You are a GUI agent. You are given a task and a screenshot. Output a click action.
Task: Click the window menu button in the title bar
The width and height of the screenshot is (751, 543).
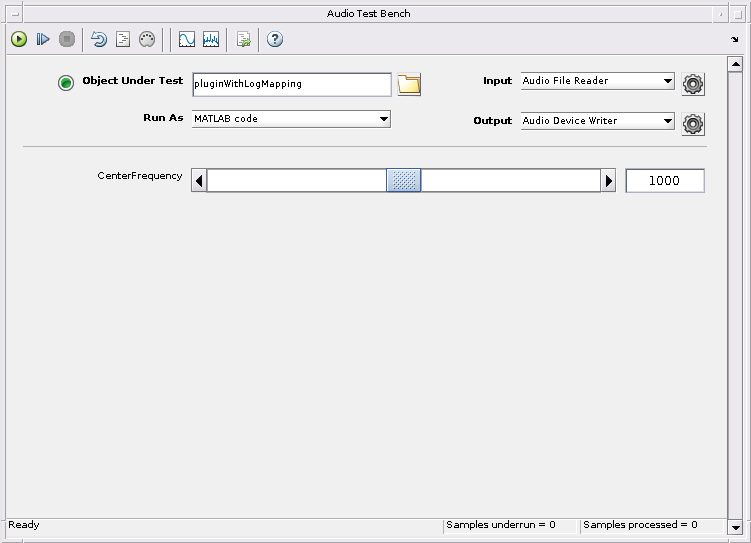coord(15,14)
